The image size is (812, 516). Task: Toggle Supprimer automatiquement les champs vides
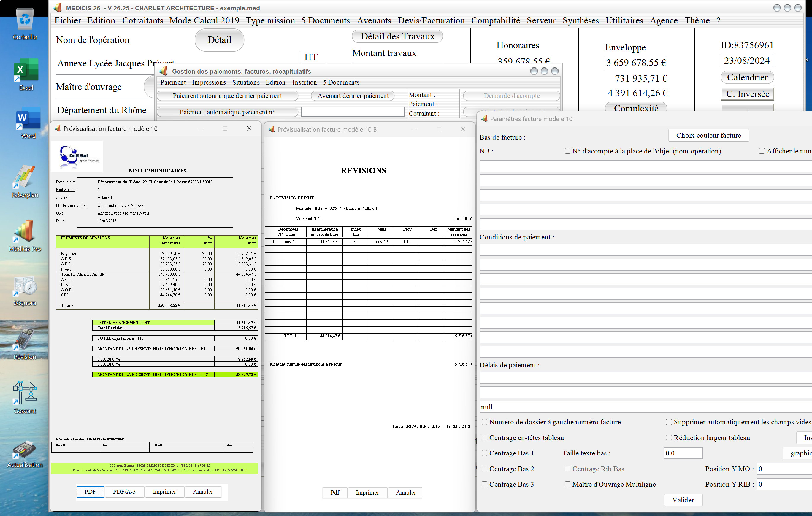[669, 422]
